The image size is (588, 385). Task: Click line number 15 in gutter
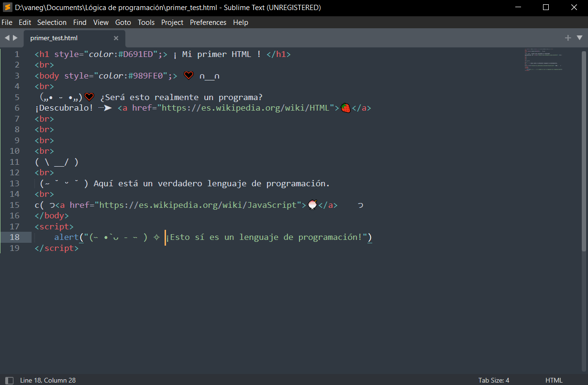(14, 205)
